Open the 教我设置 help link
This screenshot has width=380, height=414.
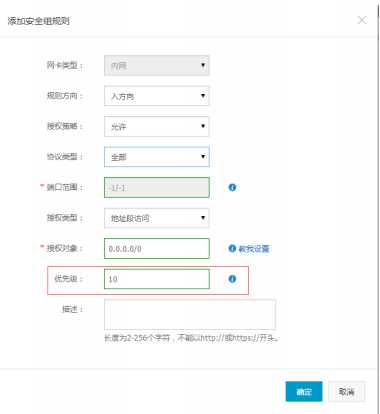point(254,249)
